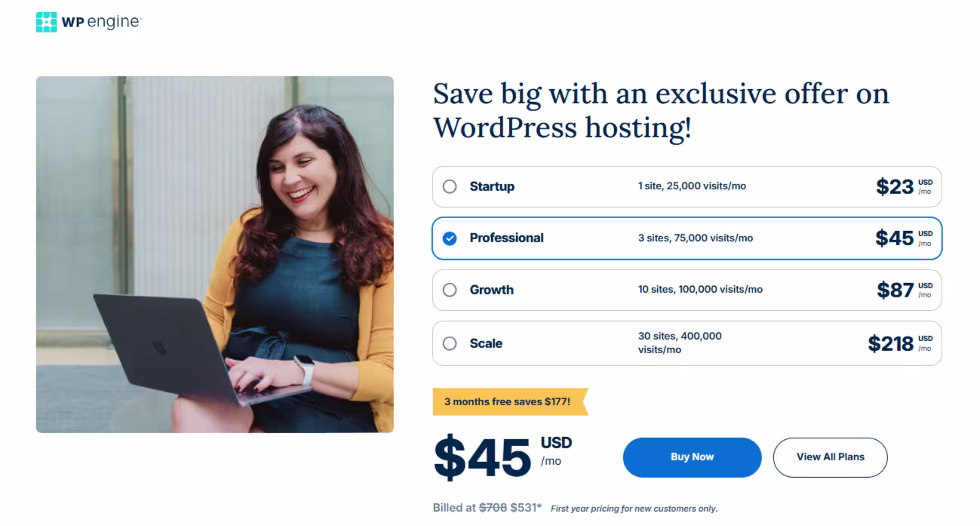Select the Growth plan radio button
Viewport: 980px width, 526px height.
tap(450, 290)
